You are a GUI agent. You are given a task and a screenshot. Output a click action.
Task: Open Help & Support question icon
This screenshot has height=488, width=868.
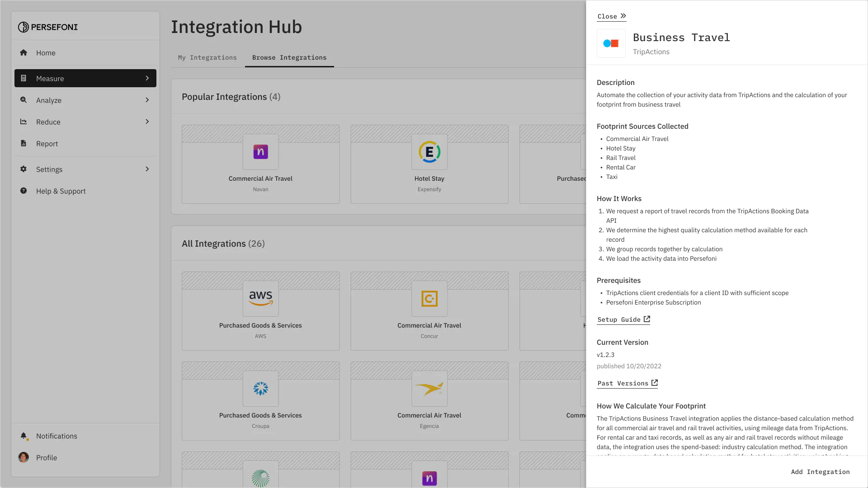click(x=24, y=191)
